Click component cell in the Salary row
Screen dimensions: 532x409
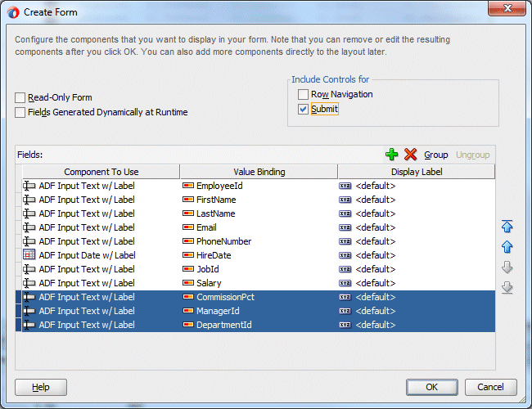click(101, 283)
